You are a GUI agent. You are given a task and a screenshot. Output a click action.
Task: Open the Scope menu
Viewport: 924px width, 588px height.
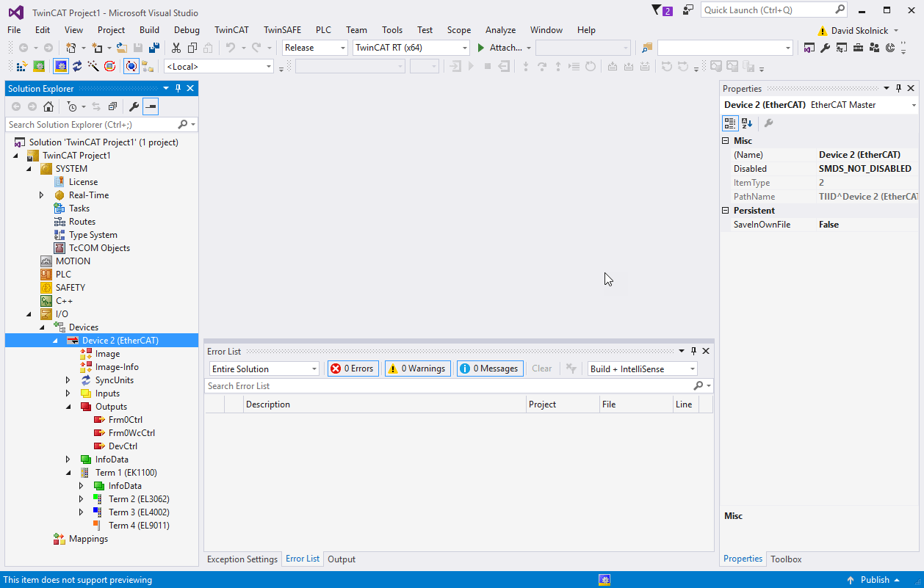pyautogui.click(x=459, y=30)
